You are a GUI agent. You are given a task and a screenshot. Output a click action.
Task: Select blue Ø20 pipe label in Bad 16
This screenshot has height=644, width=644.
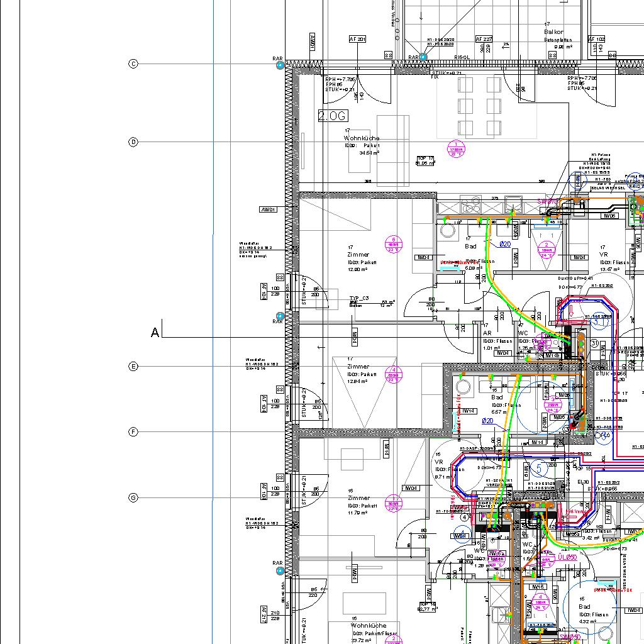click(487, 421)
